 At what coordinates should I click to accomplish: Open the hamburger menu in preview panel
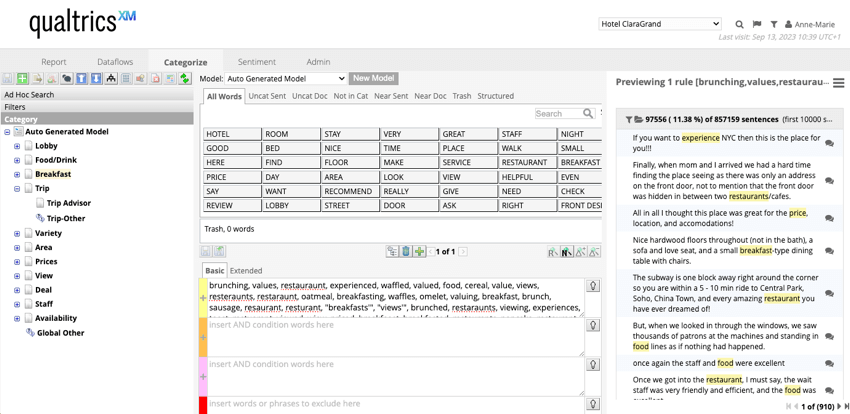pyautogui.click(x=839, y=83)
